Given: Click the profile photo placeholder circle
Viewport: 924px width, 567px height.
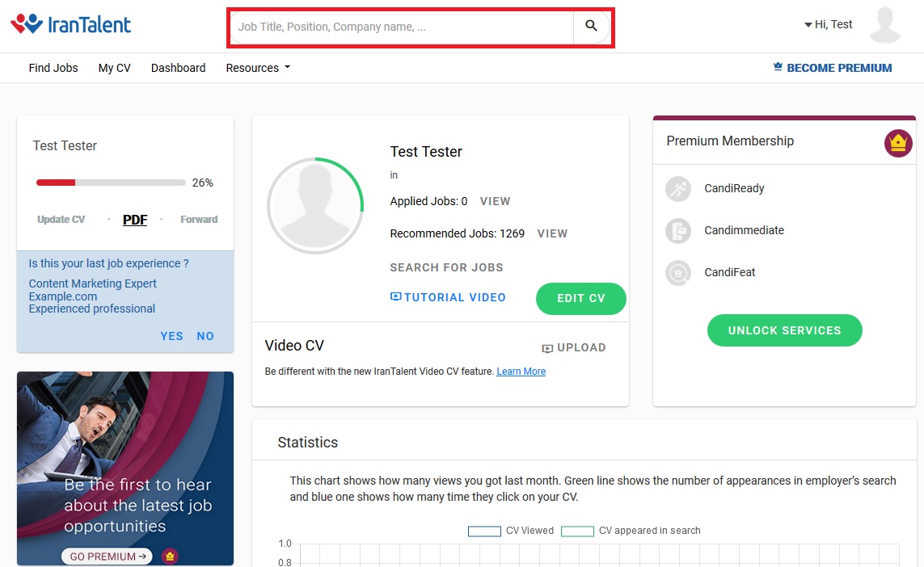Looking at the screenshot, I should [315, 205].
